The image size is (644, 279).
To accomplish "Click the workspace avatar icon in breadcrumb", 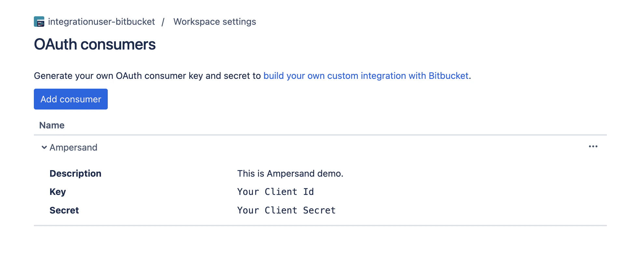I will [39, 22].
